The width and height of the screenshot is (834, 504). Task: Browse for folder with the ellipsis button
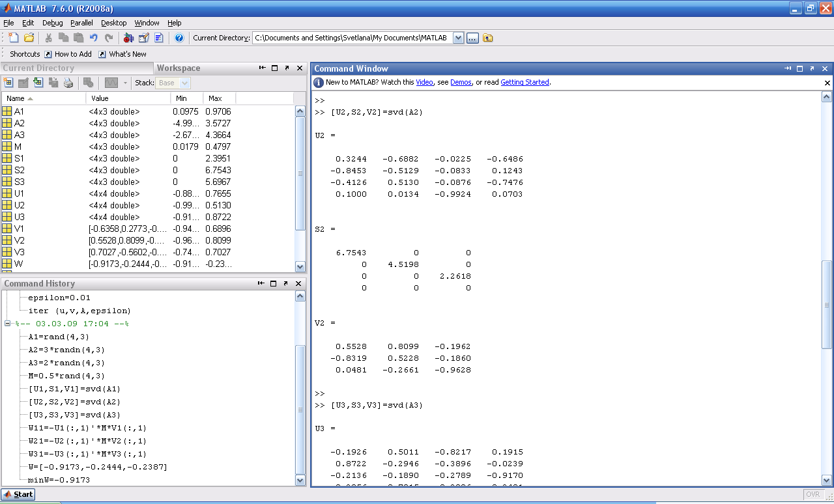(x=472, y=38)
